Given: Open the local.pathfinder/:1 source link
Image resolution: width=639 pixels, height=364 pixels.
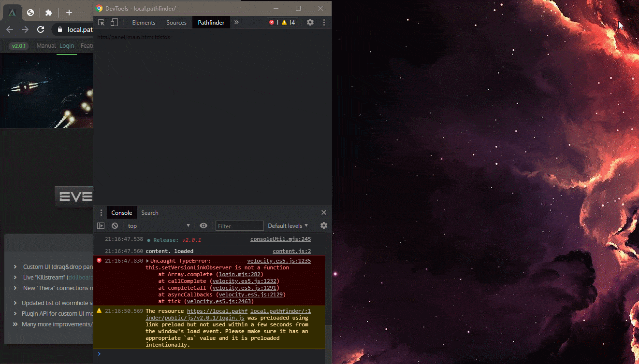Looking at the screenshot, I should tap(281, 311).
